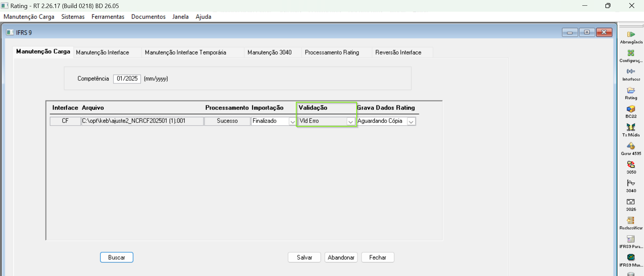Click the Rating application icon in title bar
This screenshot has width=644, height=276.
(x=5, y=6)
